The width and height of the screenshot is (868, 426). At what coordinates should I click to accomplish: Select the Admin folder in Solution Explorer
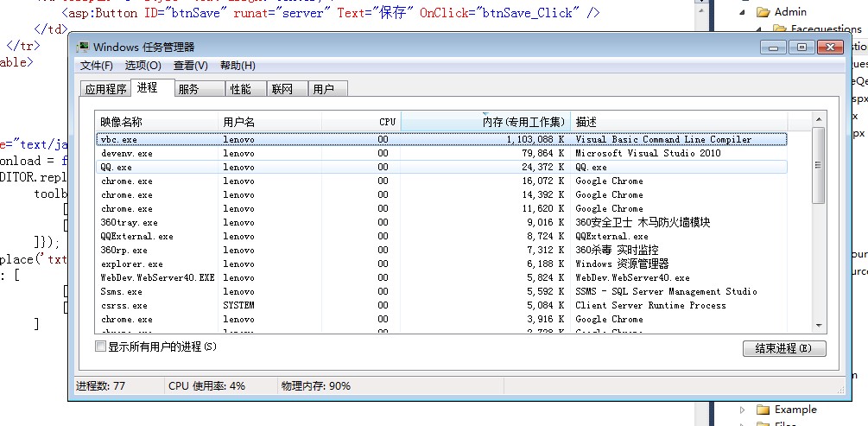tap(790, 12)
